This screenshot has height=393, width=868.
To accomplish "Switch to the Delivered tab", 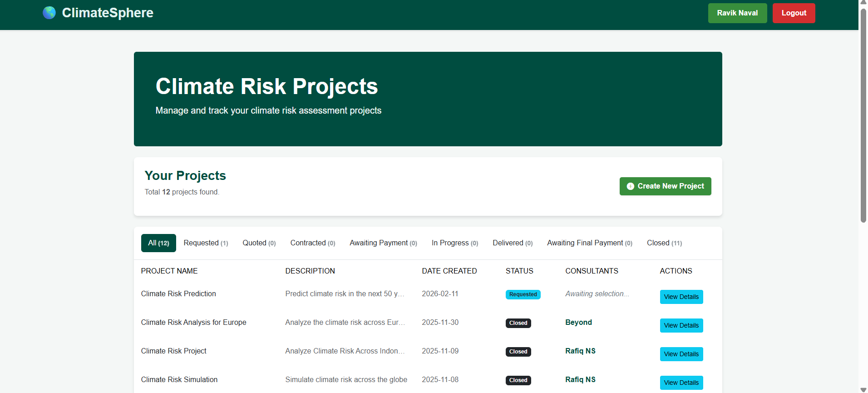I will click(512, 243).
